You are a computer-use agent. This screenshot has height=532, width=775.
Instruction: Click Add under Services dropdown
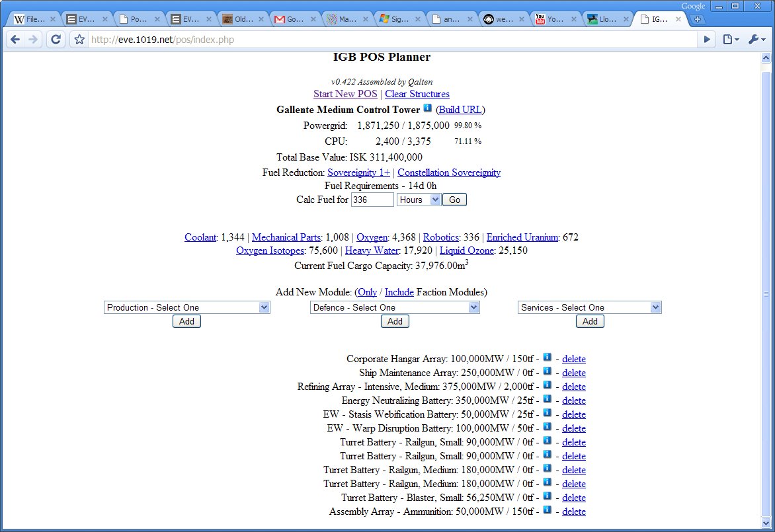[x=590, y=321]
